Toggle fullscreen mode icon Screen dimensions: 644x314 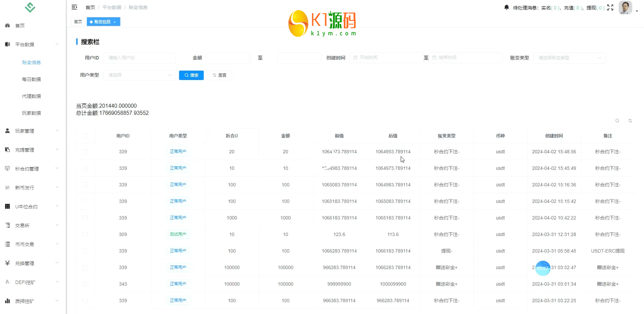pos(610,7)
